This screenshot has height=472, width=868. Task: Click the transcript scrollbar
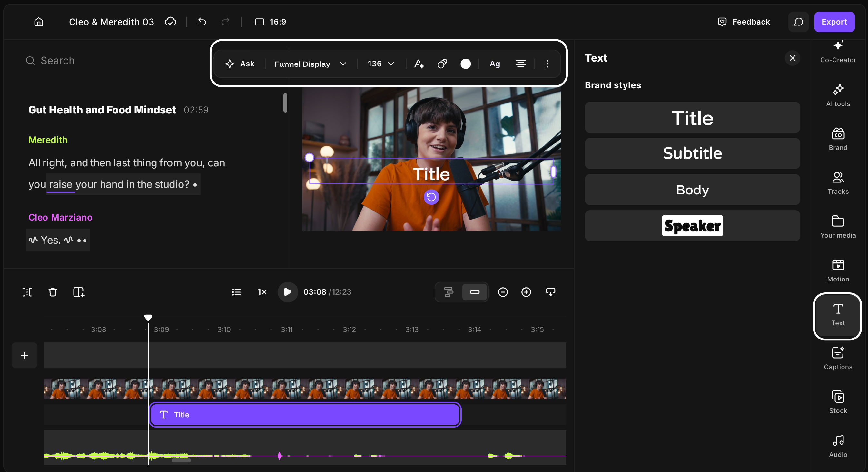(285, 103)
